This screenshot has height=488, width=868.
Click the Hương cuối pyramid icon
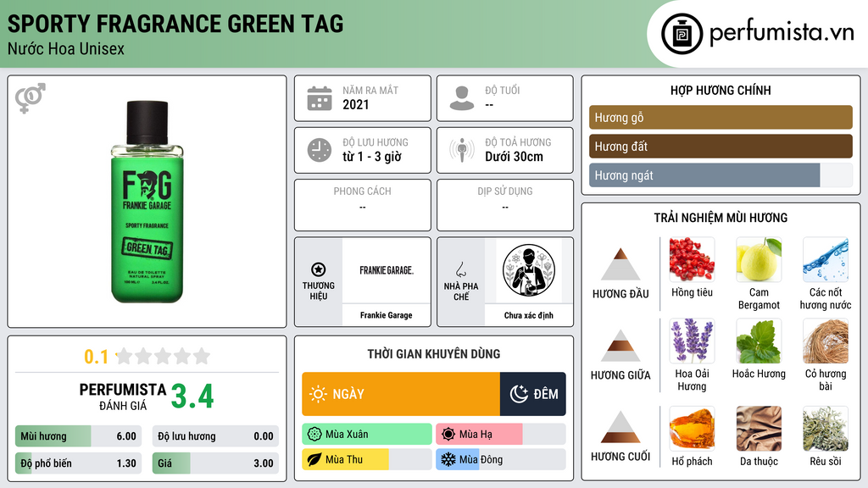click(620, 427)
